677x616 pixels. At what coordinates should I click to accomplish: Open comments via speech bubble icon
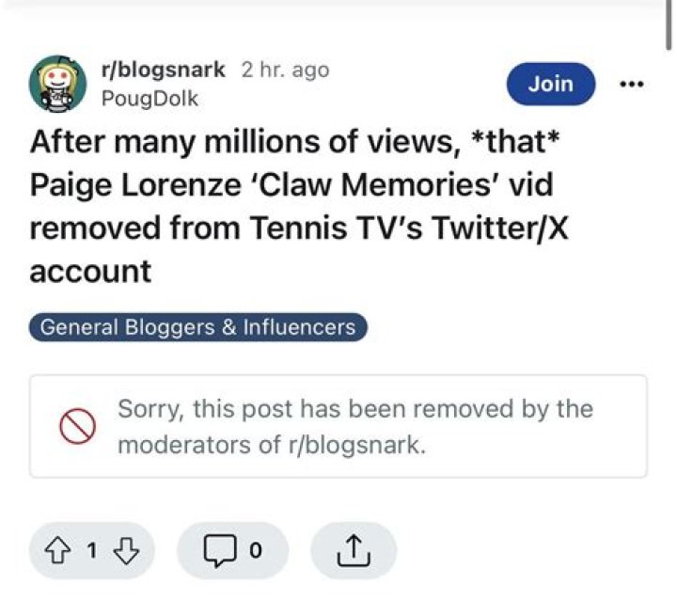218,551
